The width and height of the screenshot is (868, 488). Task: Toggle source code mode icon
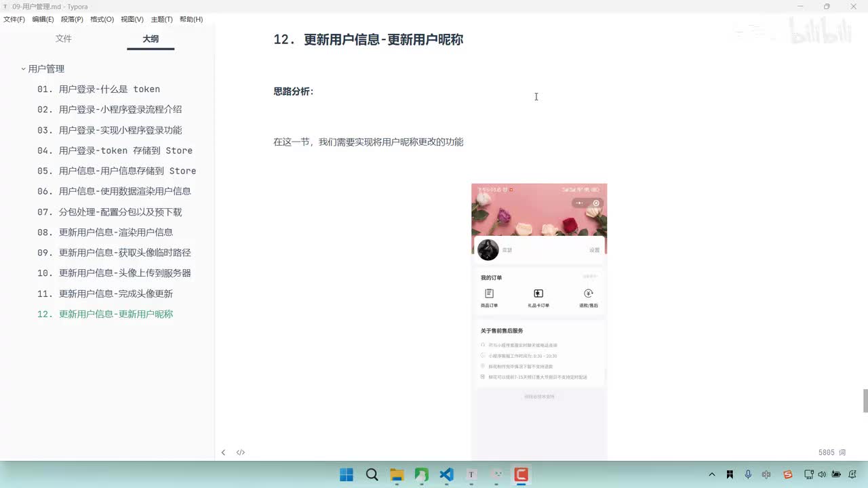click(241, 452)
